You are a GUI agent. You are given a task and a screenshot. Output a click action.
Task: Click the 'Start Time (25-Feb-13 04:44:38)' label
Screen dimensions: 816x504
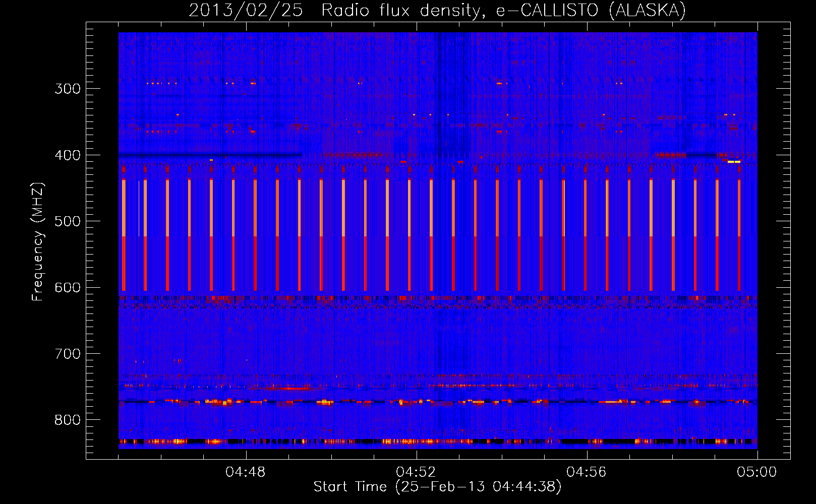(437, 487)
